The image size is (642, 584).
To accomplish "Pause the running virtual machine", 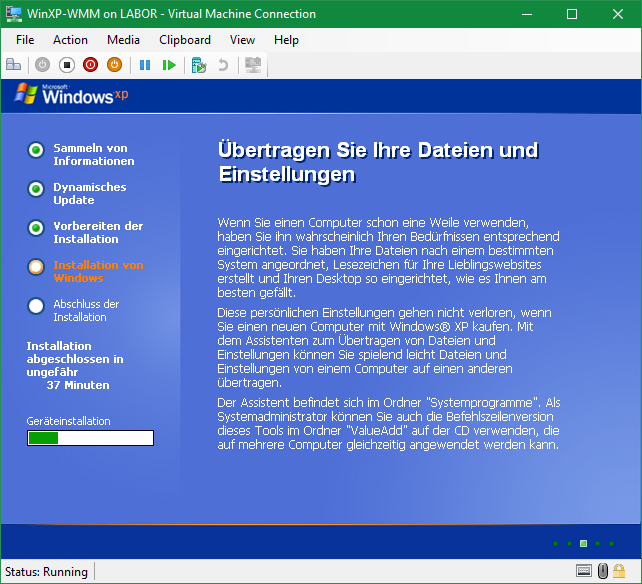I will 145,65.
